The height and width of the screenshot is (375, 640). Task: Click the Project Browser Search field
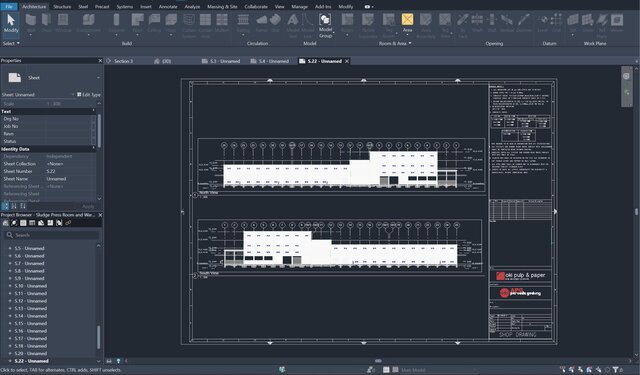point(52,235)
